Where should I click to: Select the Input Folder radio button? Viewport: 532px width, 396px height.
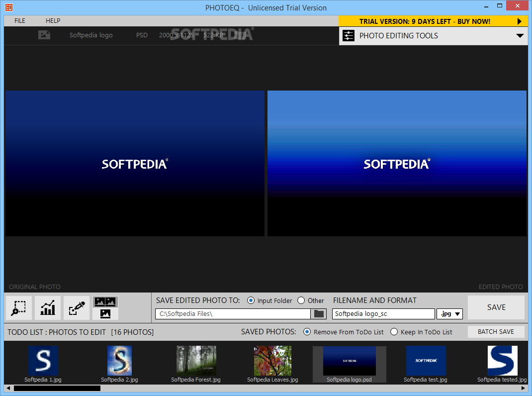[251, 300]
